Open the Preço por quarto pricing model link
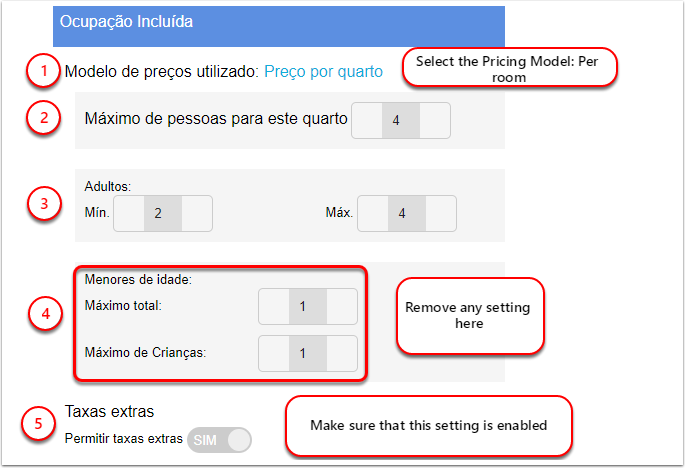Screen dimensions: 685x468 323,72
